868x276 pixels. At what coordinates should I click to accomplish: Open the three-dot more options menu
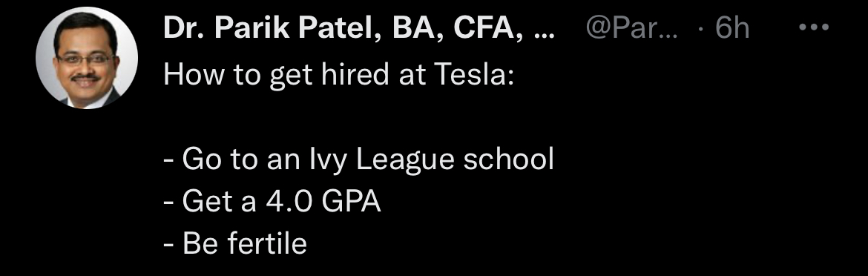click(x=815, y=27)
